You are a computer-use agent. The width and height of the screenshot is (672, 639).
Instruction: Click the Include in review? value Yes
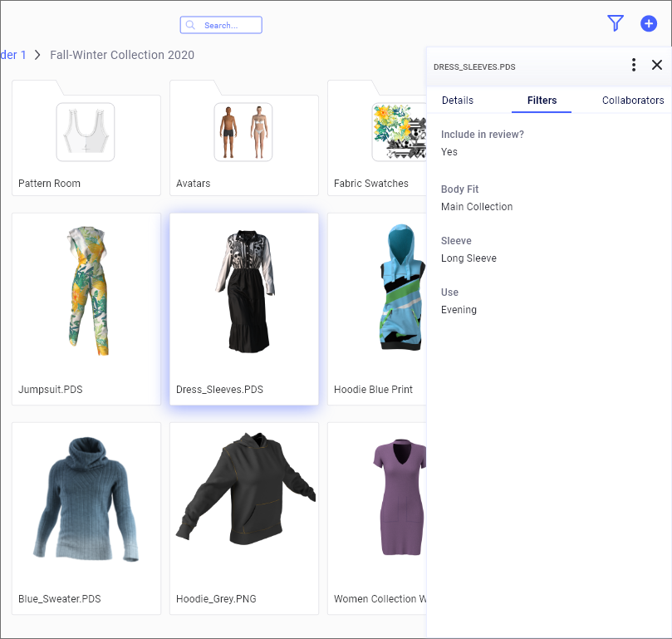click(449, 152)
